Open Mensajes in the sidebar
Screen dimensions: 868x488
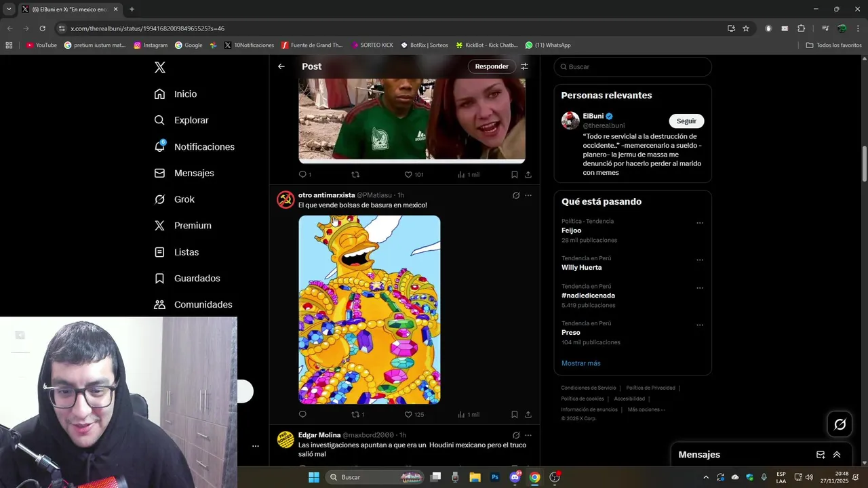click(184, 173)
